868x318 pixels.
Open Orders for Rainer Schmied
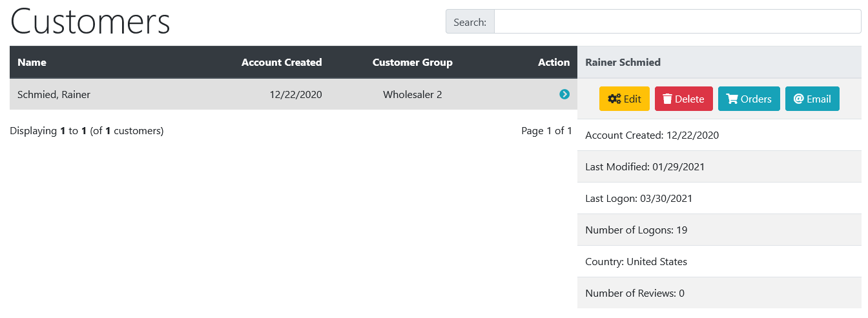[x=749, y=99]
